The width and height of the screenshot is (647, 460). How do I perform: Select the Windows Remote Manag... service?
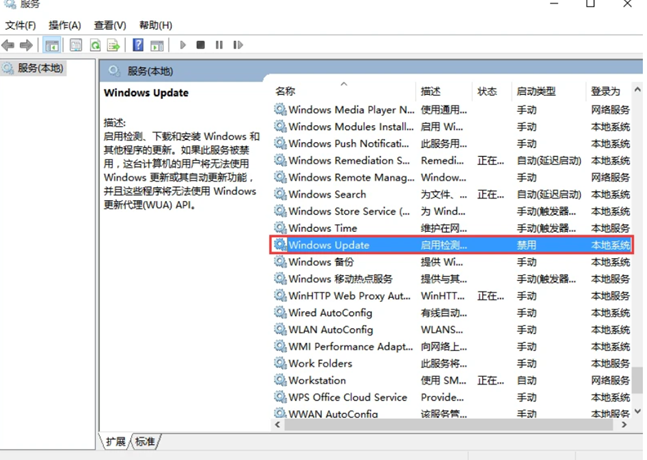tap(452, 177)
